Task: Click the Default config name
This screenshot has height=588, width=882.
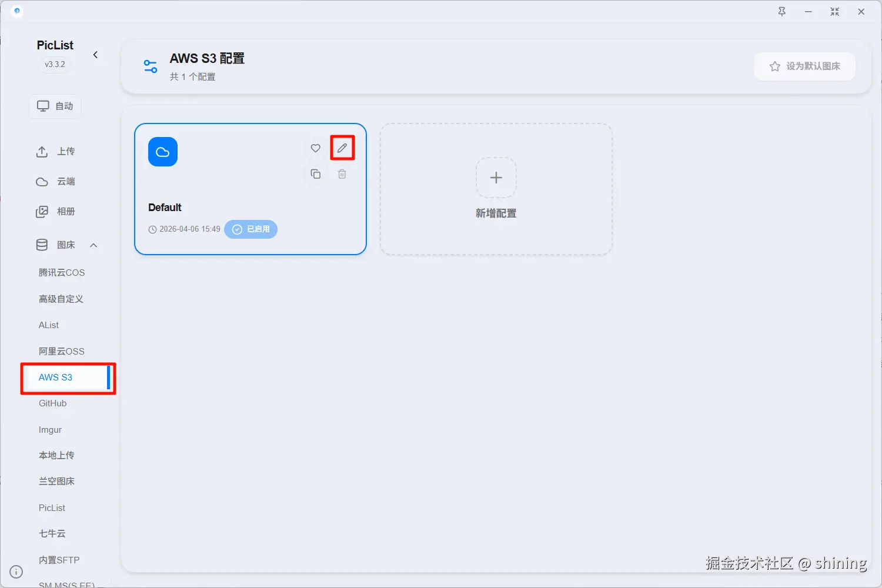Action: pyautogui.click(x=165, y=208)
